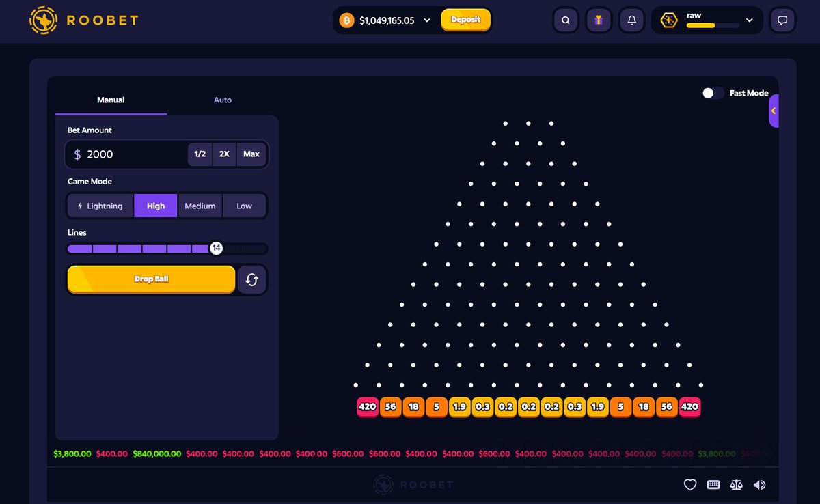Open the notifications bell
This screenshot has width=820, height=504.
(632, 20)
